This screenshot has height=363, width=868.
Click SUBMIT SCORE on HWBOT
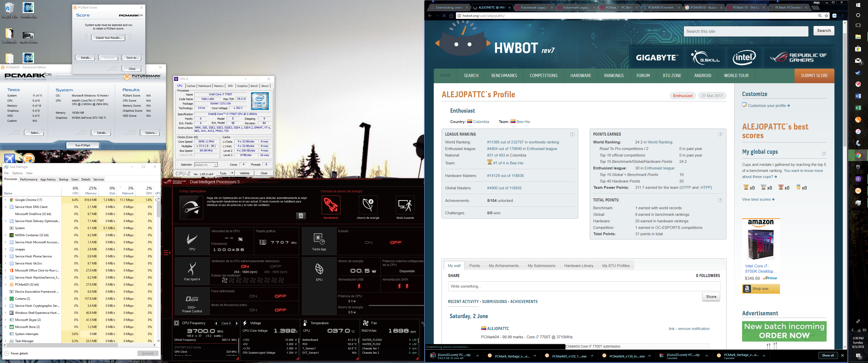[814, 76]
